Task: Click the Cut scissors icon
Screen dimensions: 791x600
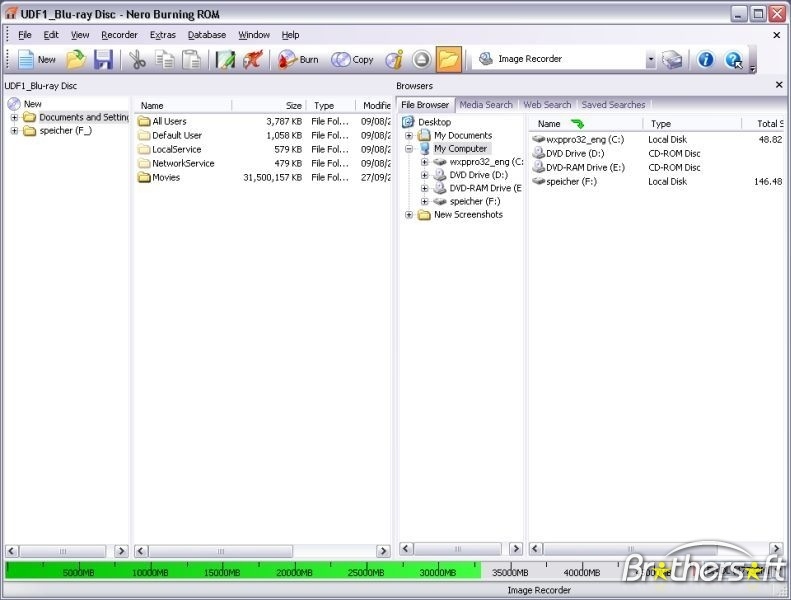Action: point(138,60)
